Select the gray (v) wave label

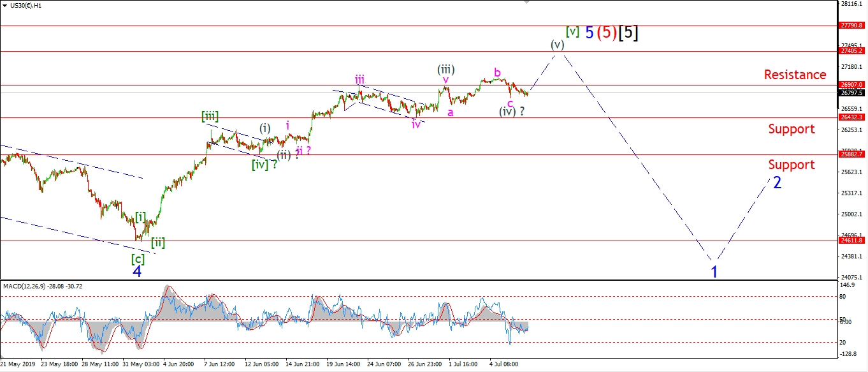pos(558,45)
